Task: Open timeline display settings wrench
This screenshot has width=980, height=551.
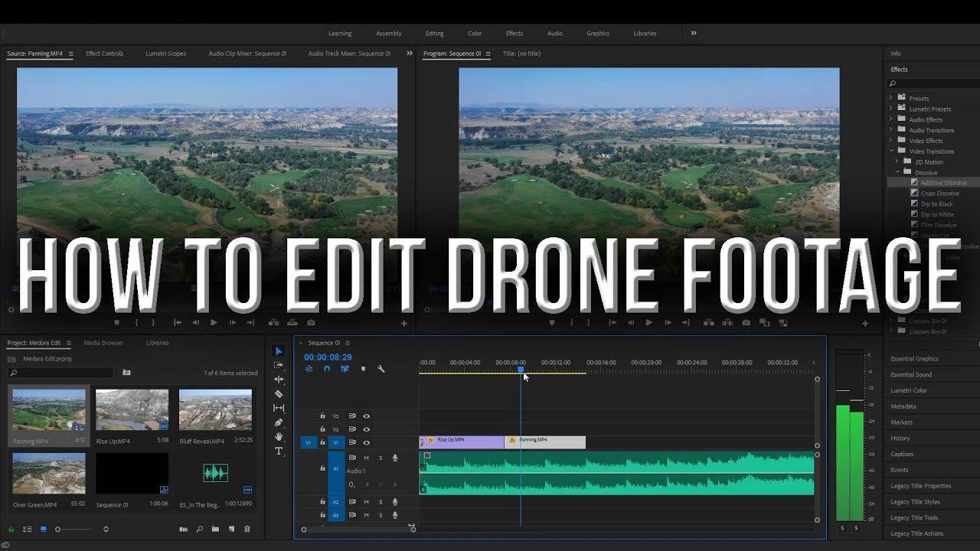Action: point(381,369)
